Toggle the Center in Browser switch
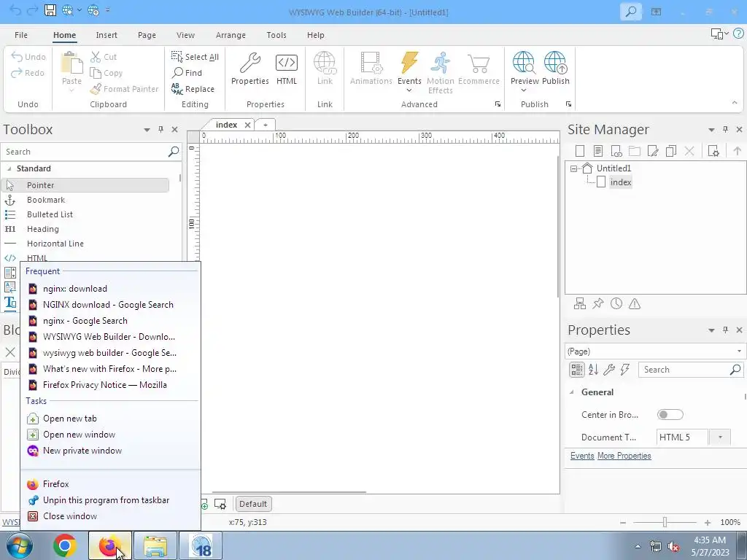The width and height of the screenshot is (747, 560). point(670,415)
